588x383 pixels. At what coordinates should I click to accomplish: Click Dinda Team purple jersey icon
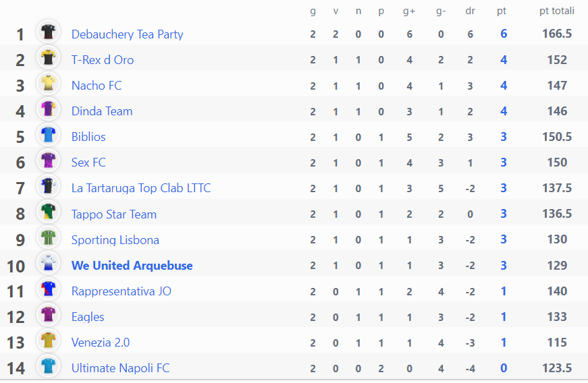(48, 109)
